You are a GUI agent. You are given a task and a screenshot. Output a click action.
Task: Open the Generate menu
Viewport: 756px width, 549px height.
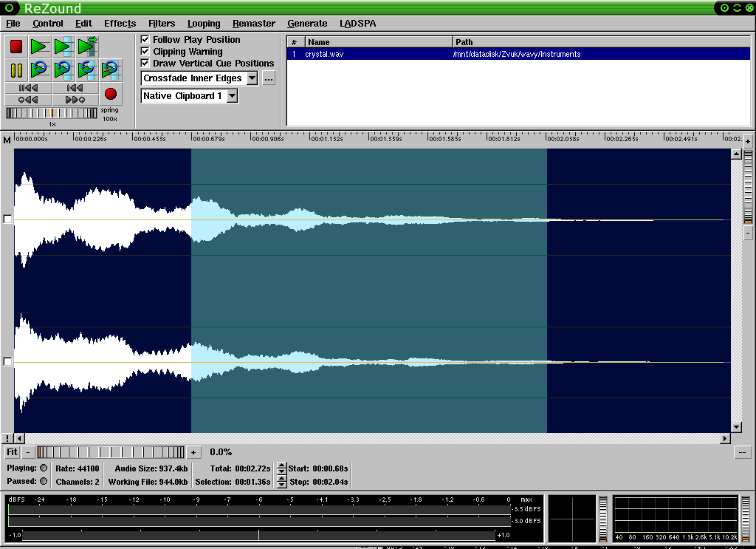coord(307,23)
